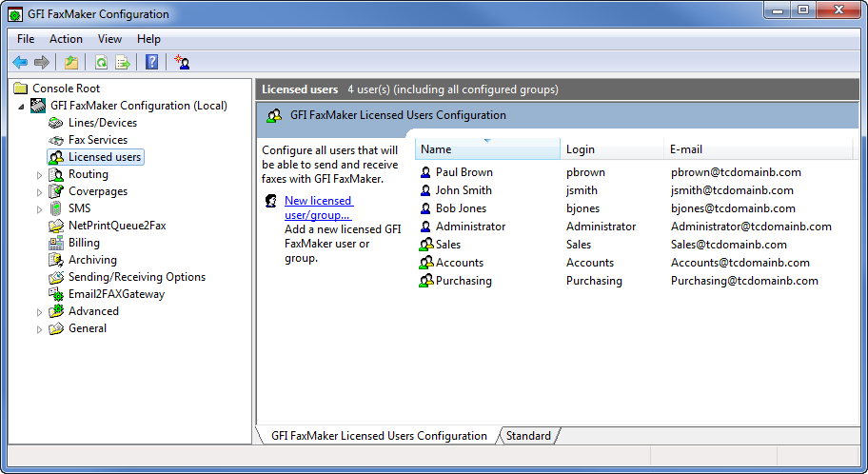The image size is (868, 474).
Task: Click the Routing node icon
Action: 56,174
